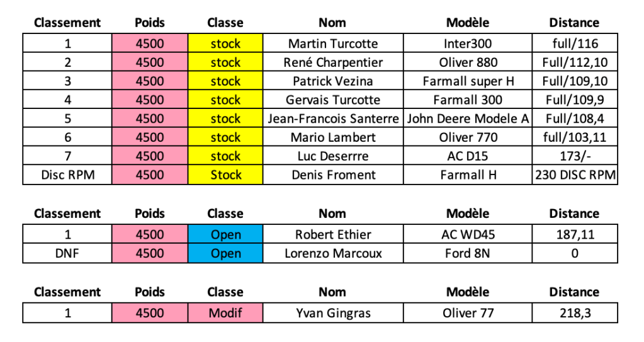Image resolution: width=644 pixels, height=342 pixels.
Task: Select the pink Modif class cell
Action: [225, 313]
